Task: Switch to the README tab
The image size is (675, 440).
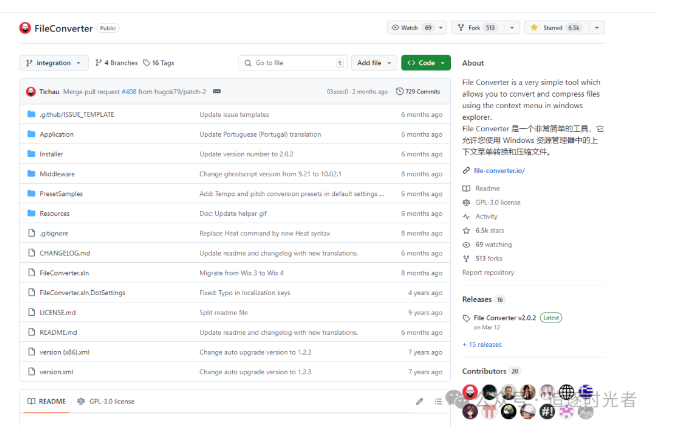Action: 46,401
